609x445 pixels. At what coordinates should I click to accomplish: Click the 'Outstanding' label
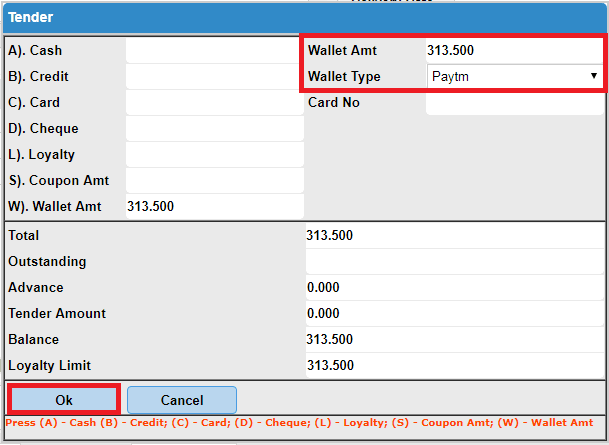click(x=47, y=262)
